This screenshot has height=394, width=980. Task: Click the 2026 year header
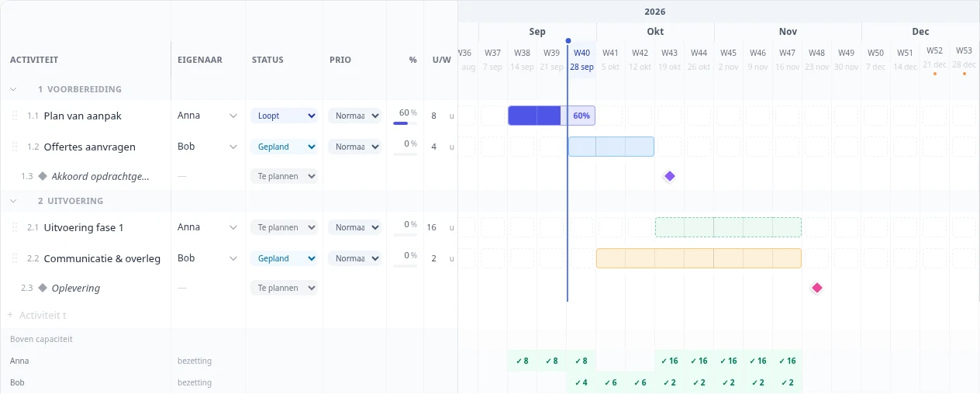pos(655,12)
